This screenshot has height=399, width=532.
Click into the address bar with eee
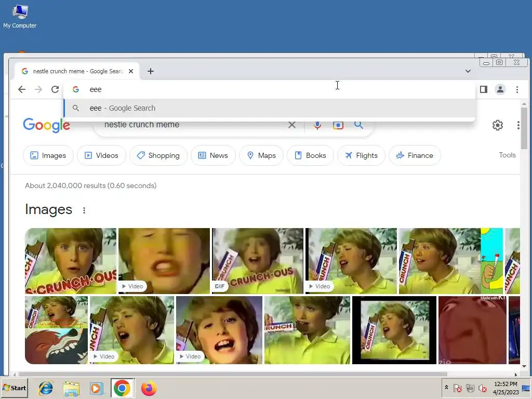click(x=270, y=89)
